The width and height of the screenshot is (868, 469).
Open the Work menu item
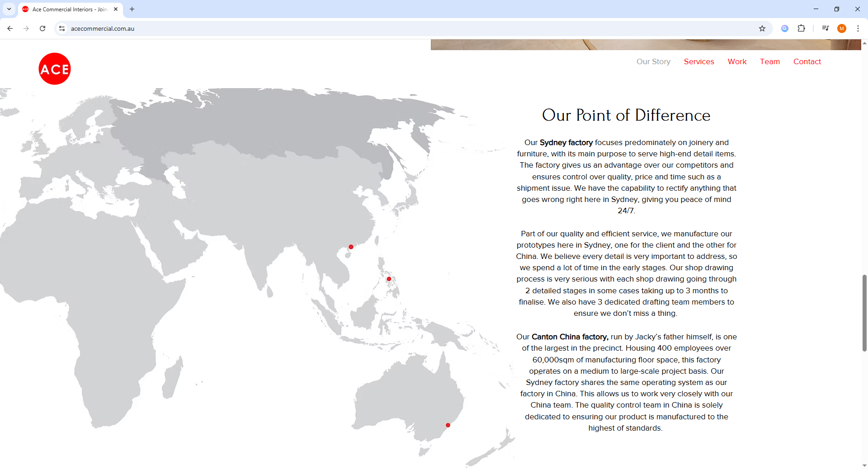pyautogui.click(x=737, y=61)
